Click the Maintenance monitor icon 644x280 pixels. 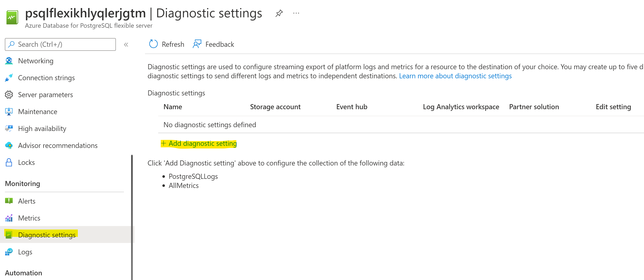pyautogui.click(x=9, y=112)
